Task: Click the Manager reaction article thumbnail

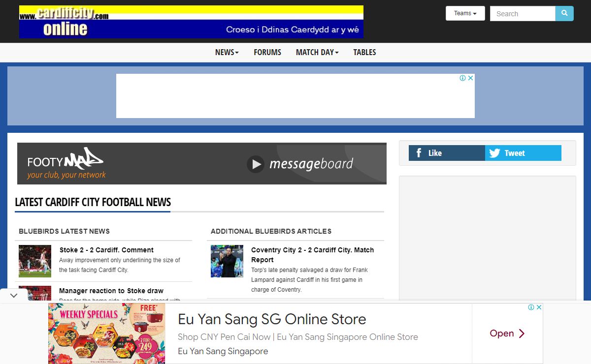Action: [x=35, y=293]
